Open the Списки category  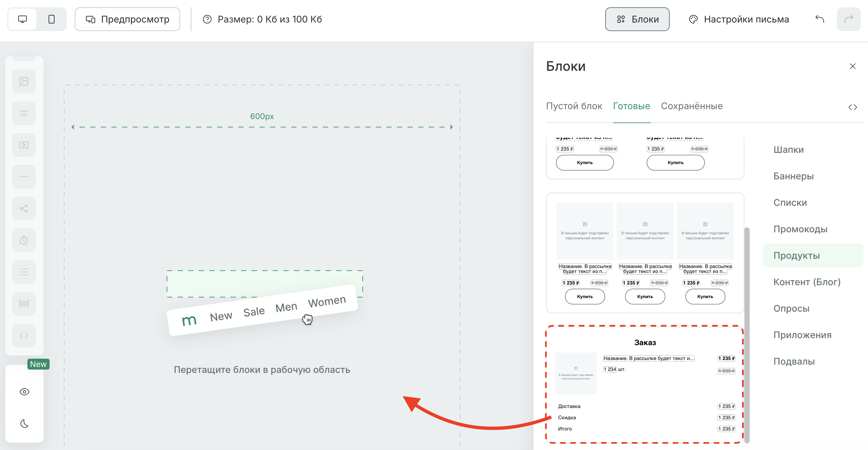coord(812,202)
